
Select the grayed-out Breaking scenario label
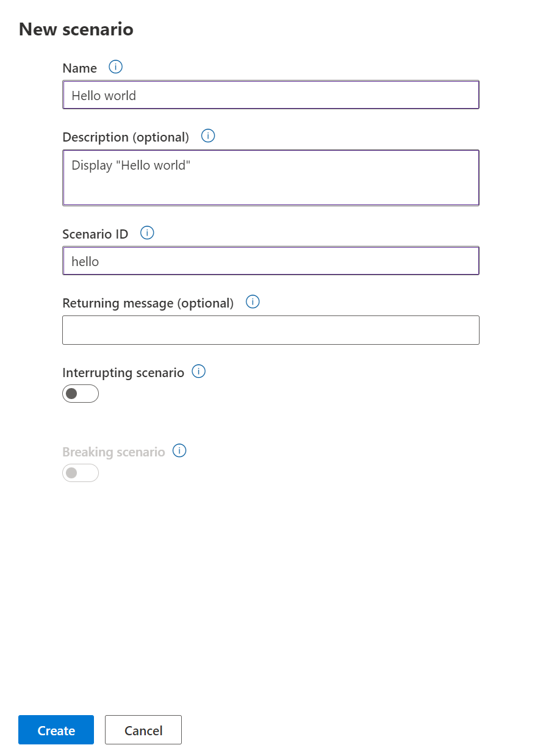[x=113, y=452]
